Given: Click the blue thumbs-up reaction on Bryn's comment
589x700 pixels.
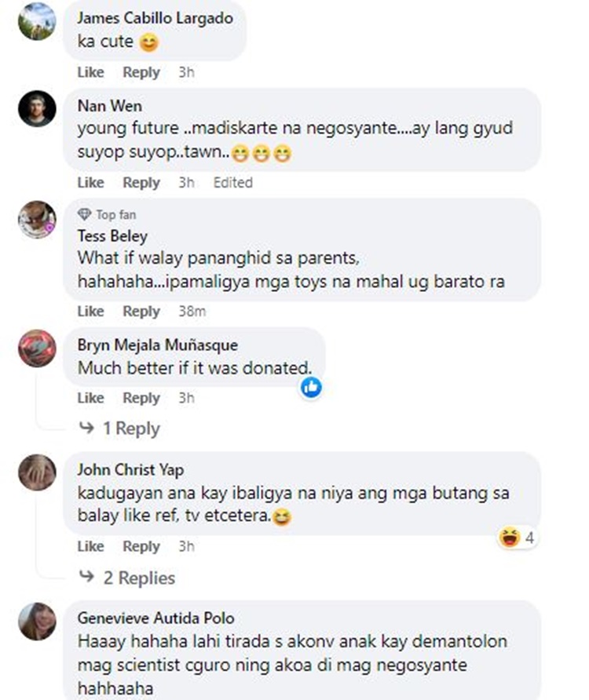Looking at the screenshot, I should 311,387.
